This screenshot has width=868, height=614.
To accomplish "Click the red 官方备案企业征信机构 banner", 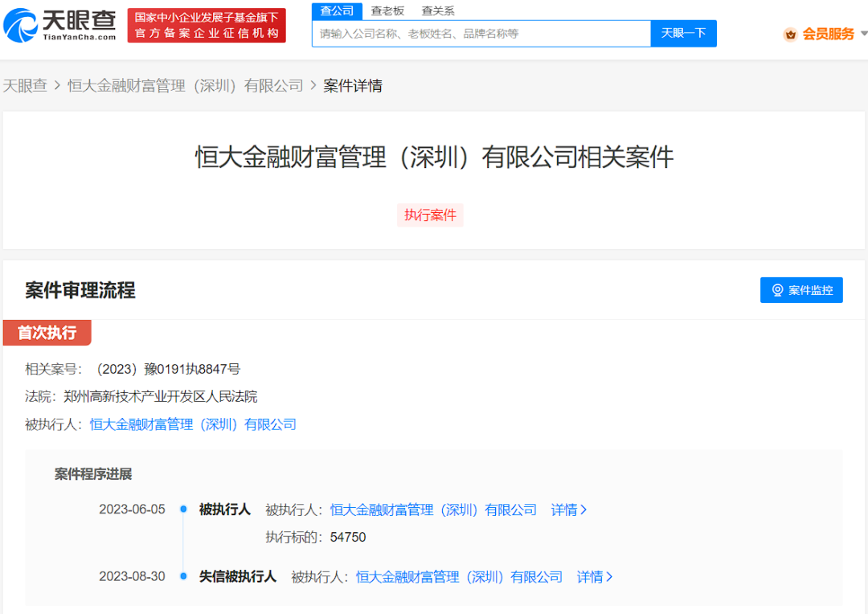I will tap(207, 26).
